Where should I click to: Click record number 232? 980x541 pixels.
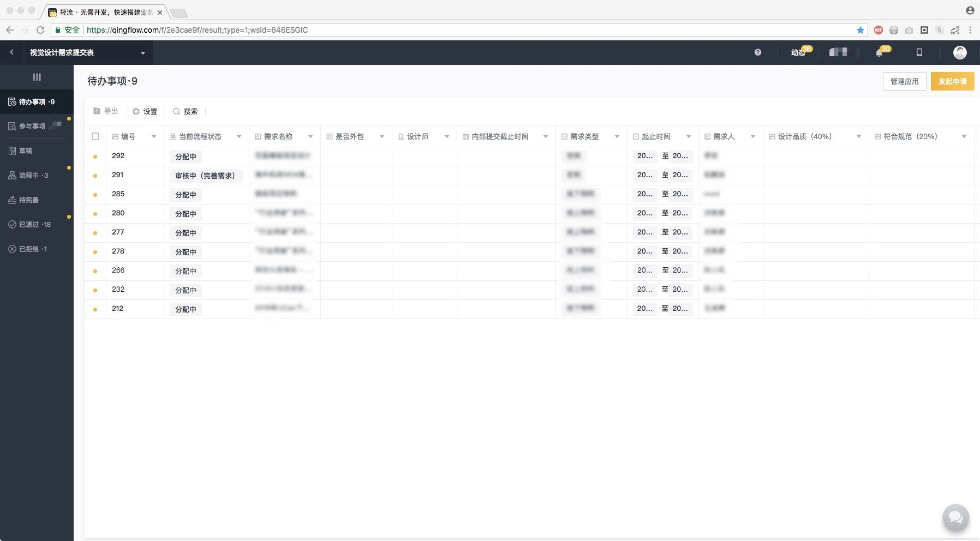(x=118, y=289)
